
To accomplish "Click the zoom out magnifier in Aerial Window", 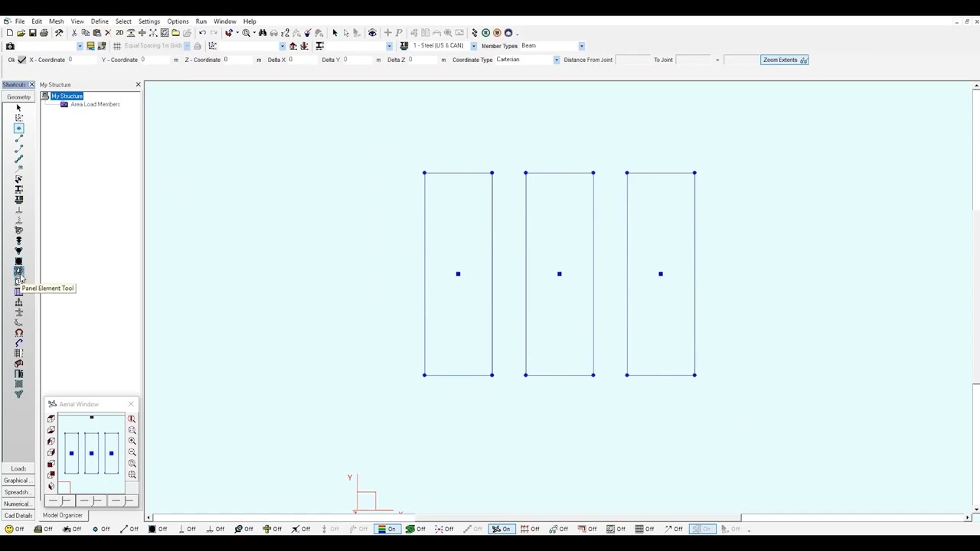I will coord(132,452).
